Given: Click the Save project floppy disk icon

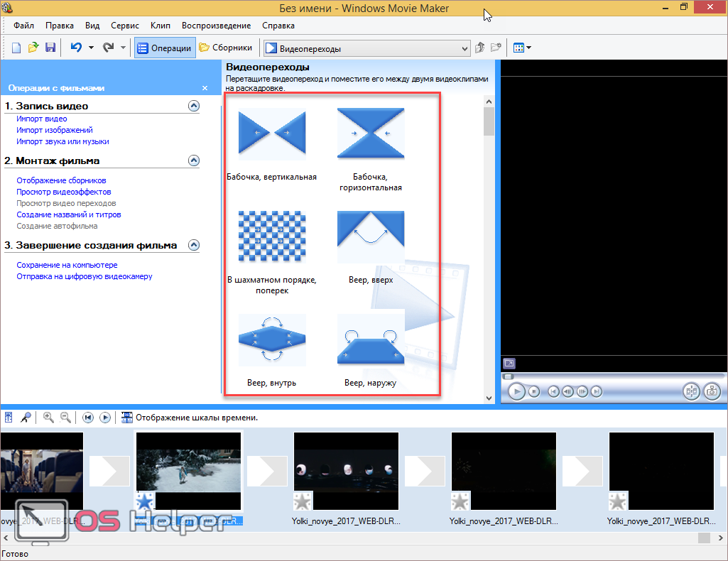Looking at the screenshot, I should 50,48.
